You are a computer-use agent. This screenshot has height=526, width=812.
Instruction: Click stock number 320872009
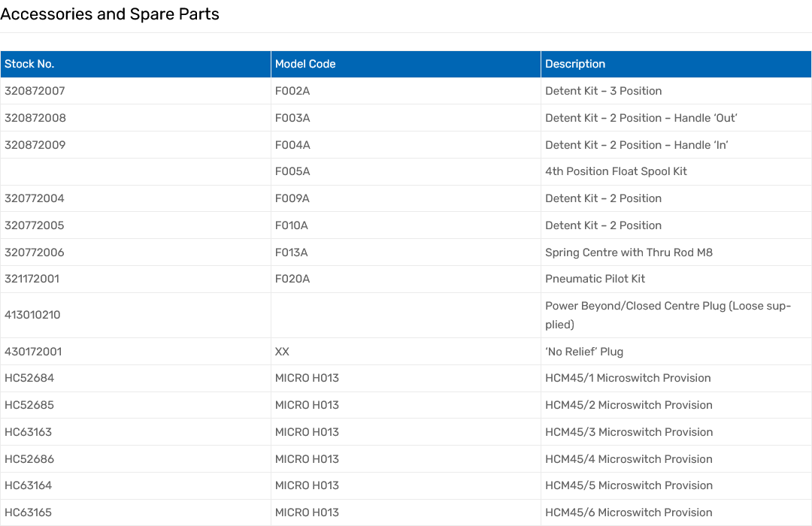pos(35,145)
